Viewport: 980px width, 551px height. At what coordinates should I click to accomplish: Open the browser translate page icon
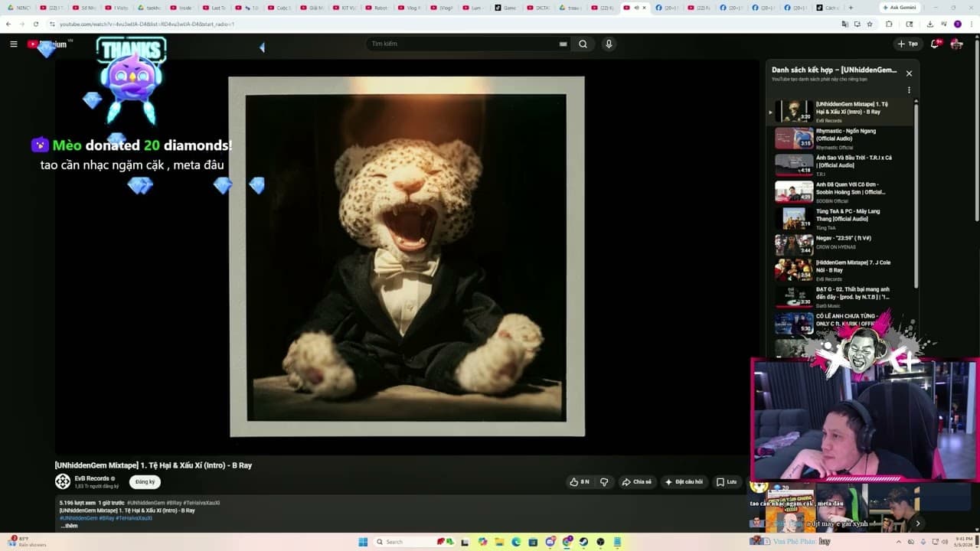coord(845,24)
